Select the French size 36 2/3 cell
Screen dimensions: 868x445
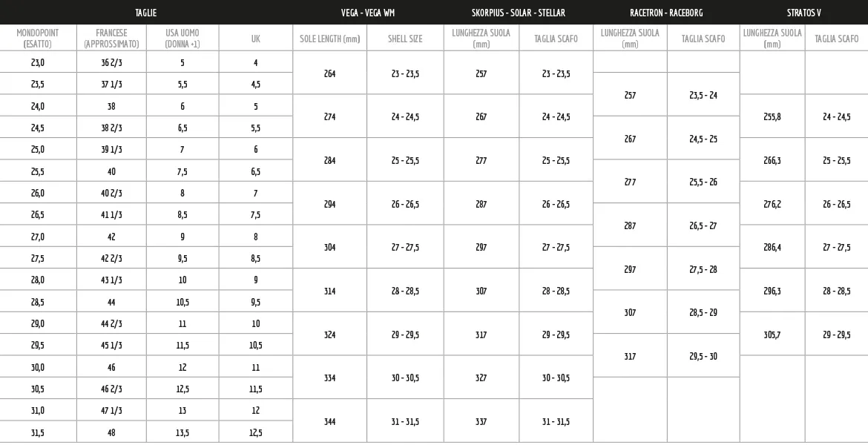[111, 63]
